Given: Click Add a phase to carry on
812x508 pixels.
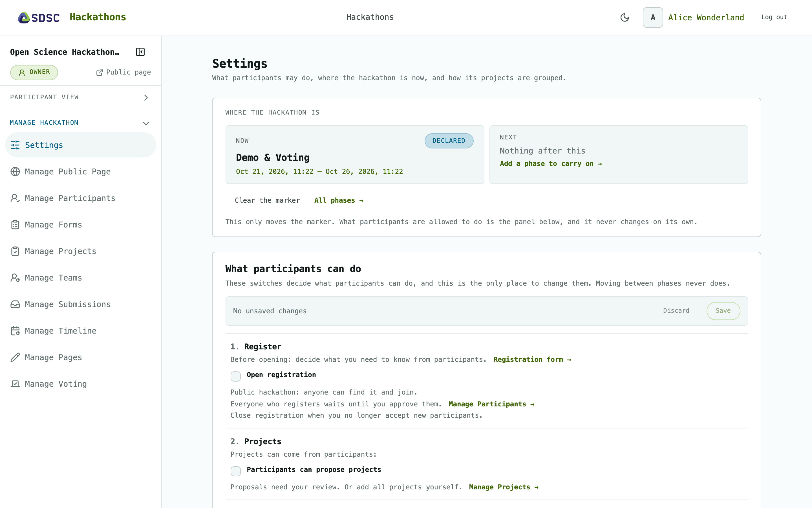Looking at the screenshot, I should point(551,164).
